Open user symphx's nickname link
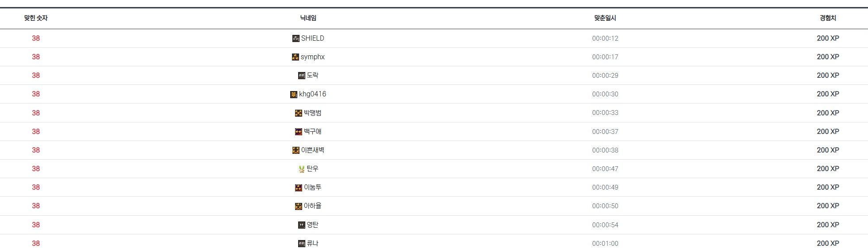Viewport: 868px width, 252px height. tap(313, 57)
